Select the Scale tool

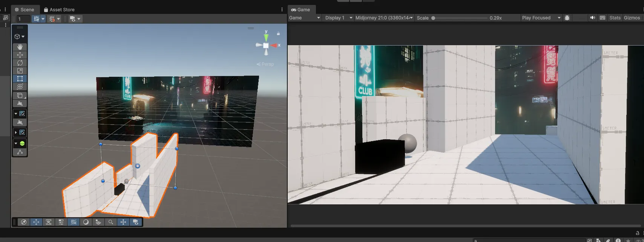pyautogui.click(x=20, y=71)
